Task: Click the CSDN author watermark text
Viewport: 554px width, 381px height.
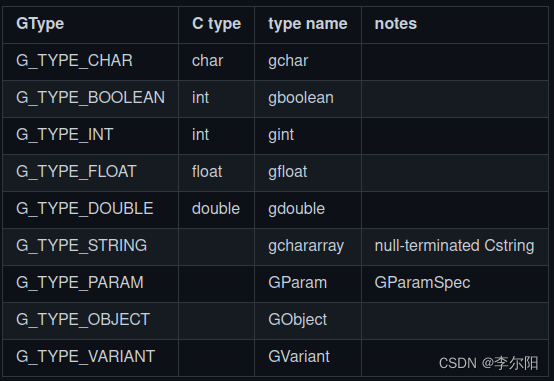Action: click(x=489, y=363)
